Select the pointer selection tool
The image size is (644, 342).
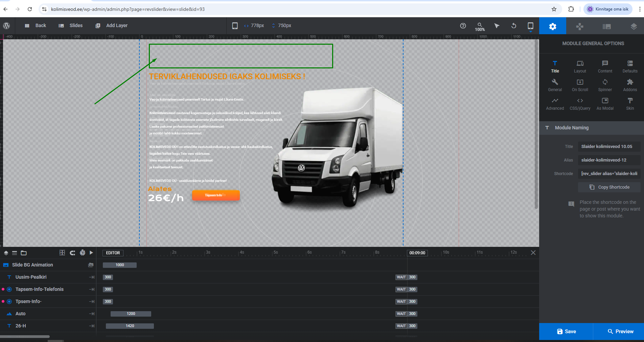(497, 26)
